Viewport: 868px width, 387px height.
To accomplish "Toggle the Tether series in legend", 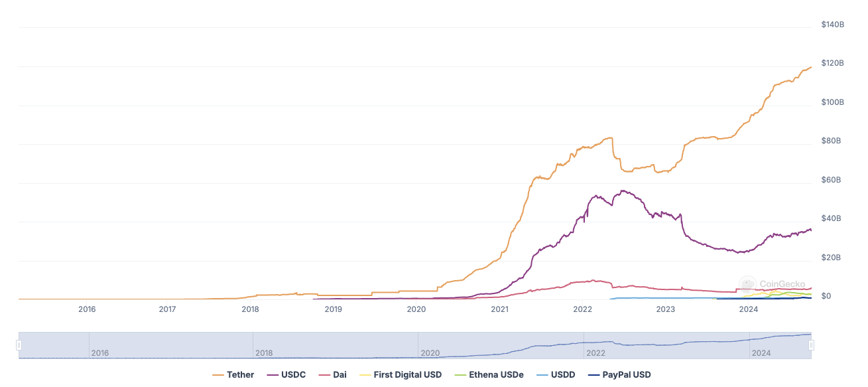I will 233,375.
